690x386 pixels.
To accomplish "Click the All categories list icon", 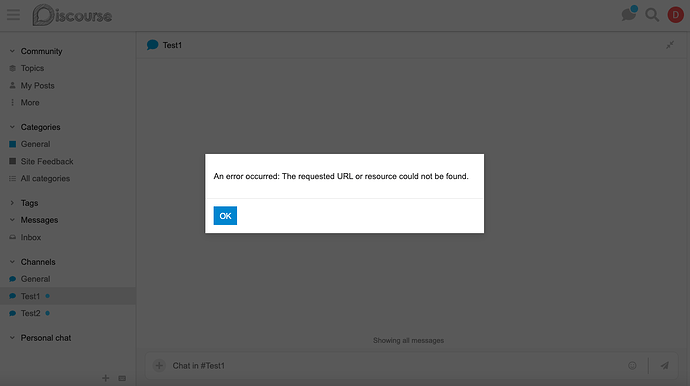I will pyautogui.click(x=12, y=178).
